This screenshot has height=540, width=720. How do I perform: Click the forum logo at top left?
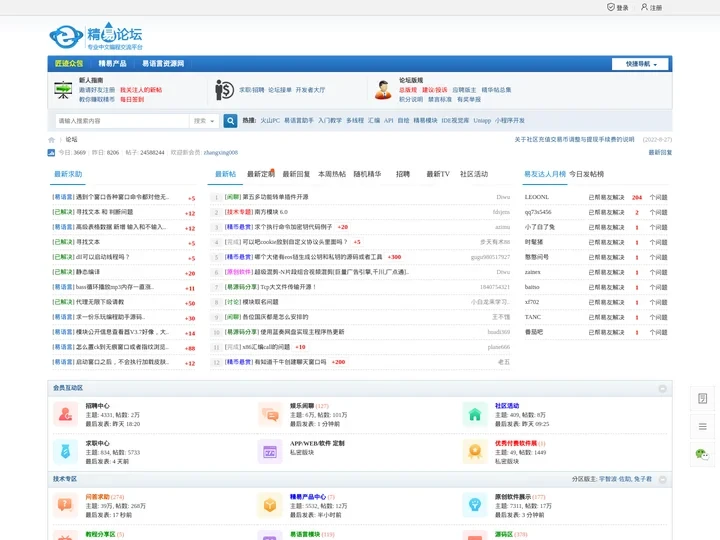pyautogui.click(x=96, y=36)
